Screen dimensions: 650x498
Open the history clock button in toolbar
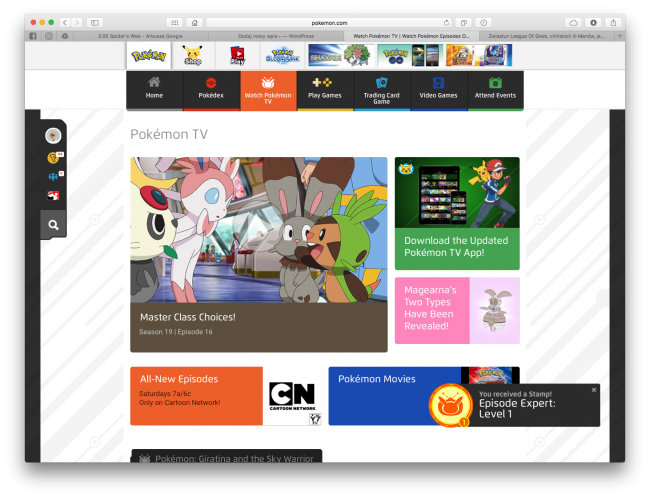[483, 22]
